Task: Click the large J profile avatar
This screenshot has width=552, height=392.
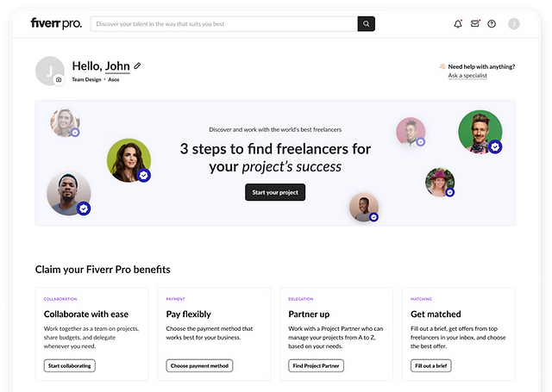Action: click(50, 71)
